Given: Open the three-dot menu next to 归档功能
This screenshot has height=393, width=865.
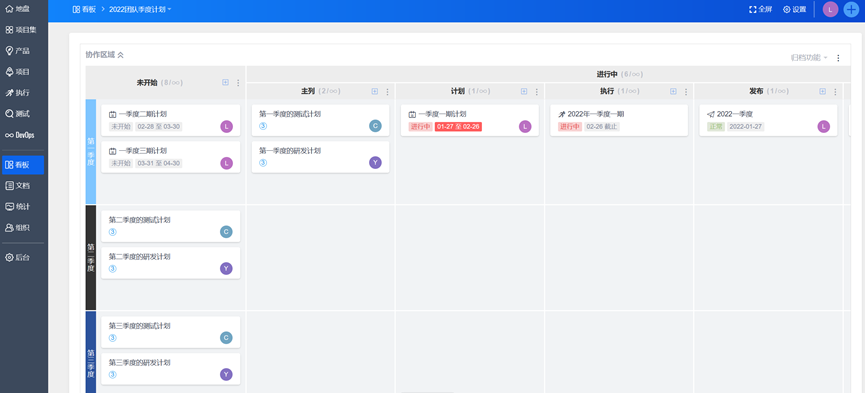Looking at the screenshot, I should [x=838, y=58].
